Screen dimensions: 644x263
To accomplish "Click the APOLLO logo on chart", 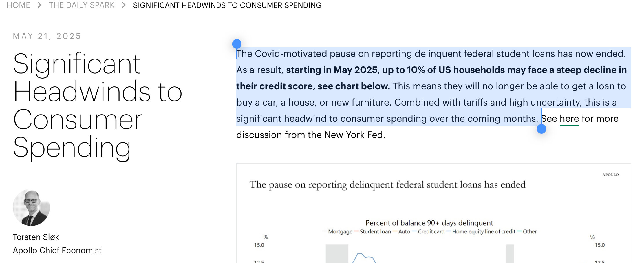I will tap(611, 175).
